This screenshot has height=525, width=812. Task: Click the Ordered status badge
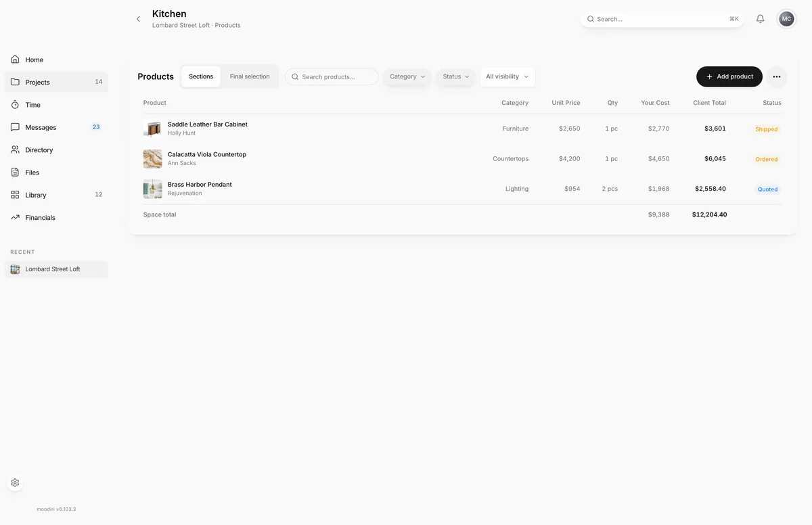(767, 160)
